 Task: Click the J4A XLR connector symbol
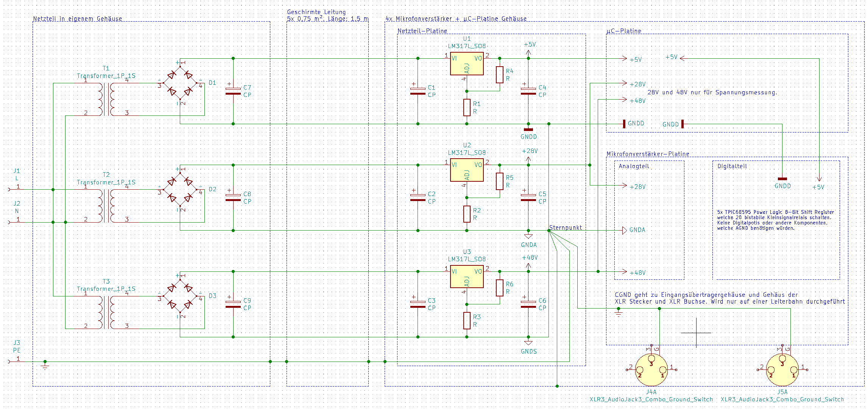tap(651, 369)
